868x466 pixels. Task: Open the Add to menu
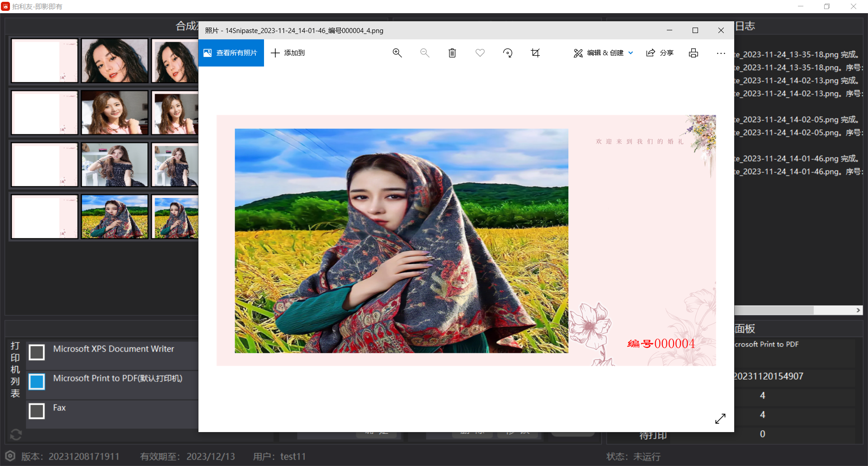288,53
